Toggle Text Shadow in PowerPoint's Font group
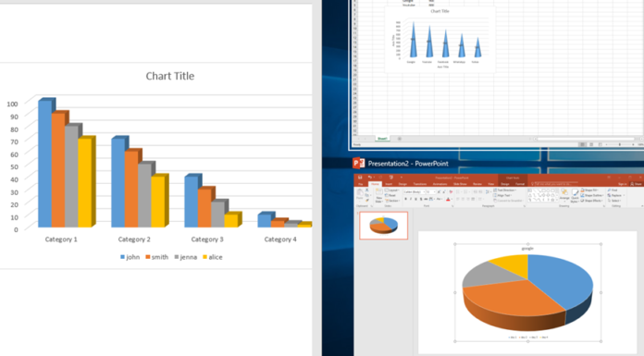The height and width of the screenshot is (356, 644). tap(421, 199)
